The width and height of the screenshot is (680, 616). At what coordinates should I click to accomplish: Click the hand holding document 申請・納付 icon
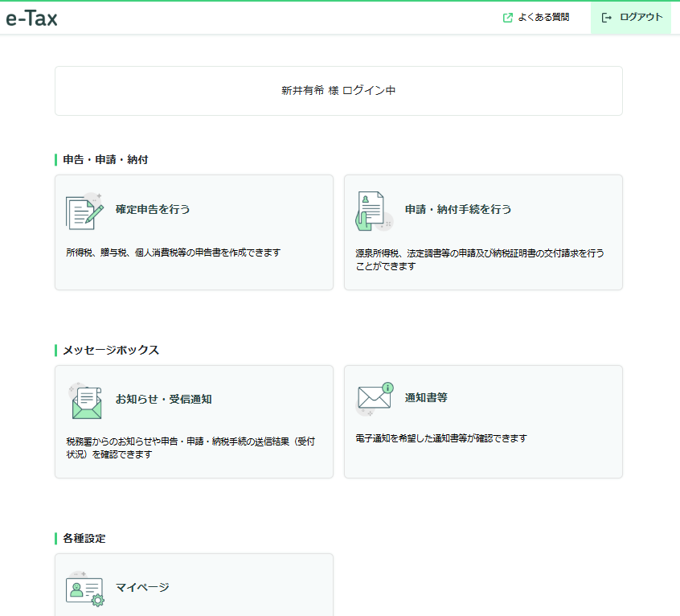[x=373, y=211]
